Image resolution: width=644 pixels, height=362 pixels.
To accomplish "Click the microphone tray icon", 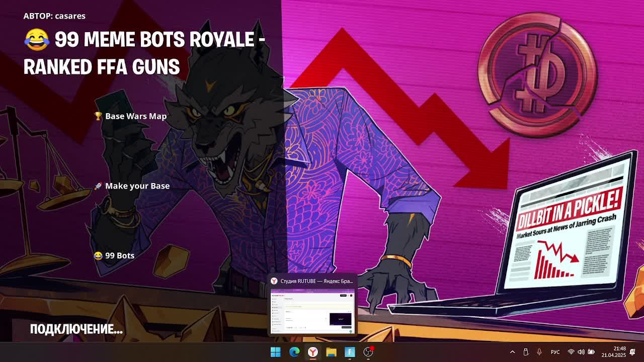I will 539,352.
